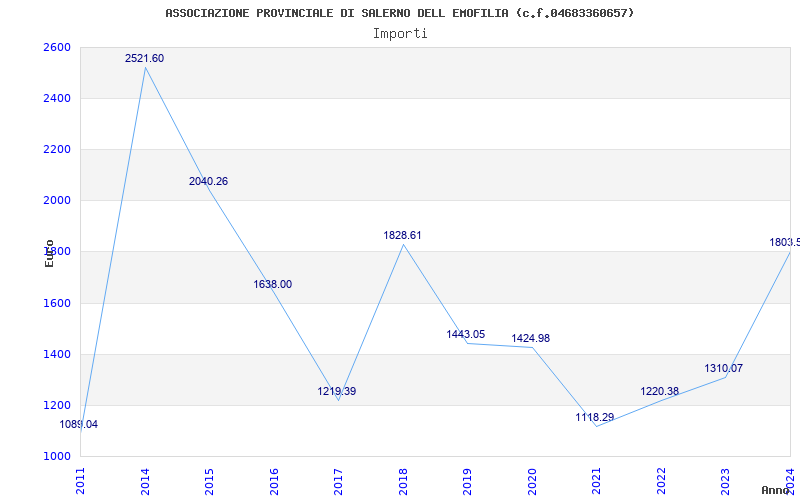Click the 2024 x-axis year label

tap(790, 481)
